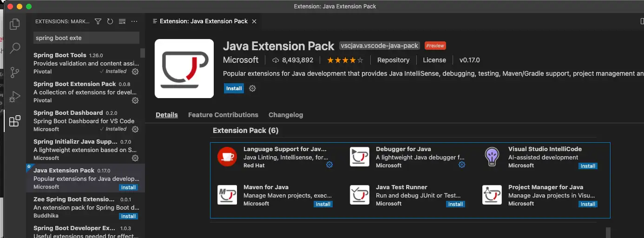
Task: Open the Repository link
Action: (393, 60)
